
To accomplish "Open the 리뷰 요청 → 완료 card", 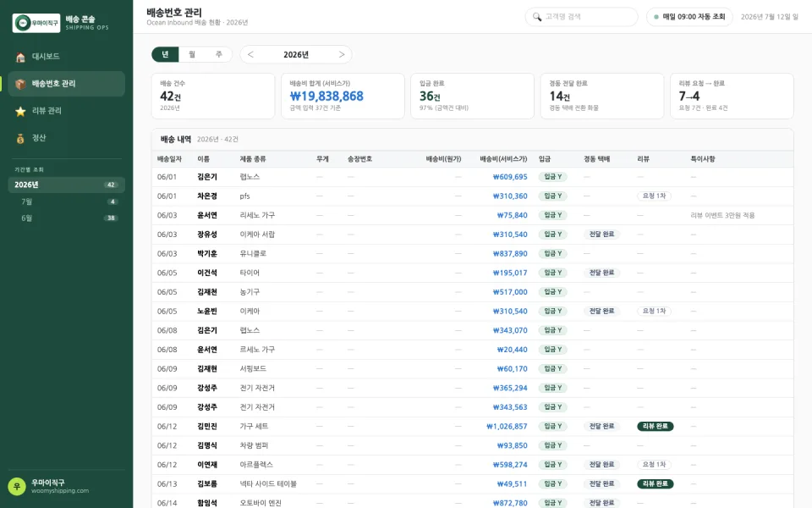I will coord(732,96).
